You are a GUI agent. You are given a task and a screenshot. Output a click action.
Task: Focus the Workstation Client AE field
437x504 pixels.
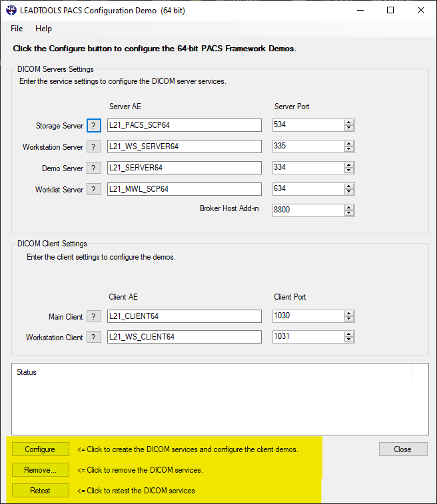185,336
